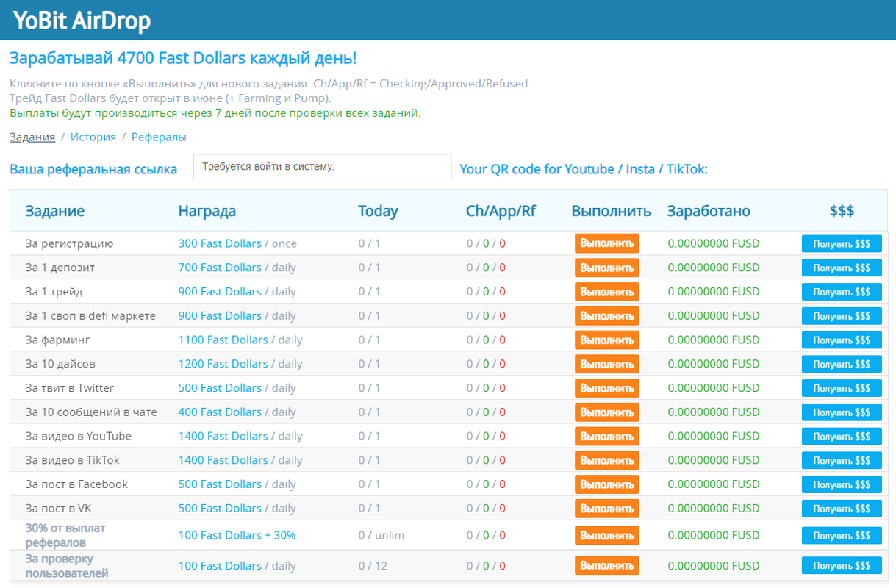The image size is (896, 588).
Task: Click Получить $$$ for referral payouts row
Action: (842, 536)
